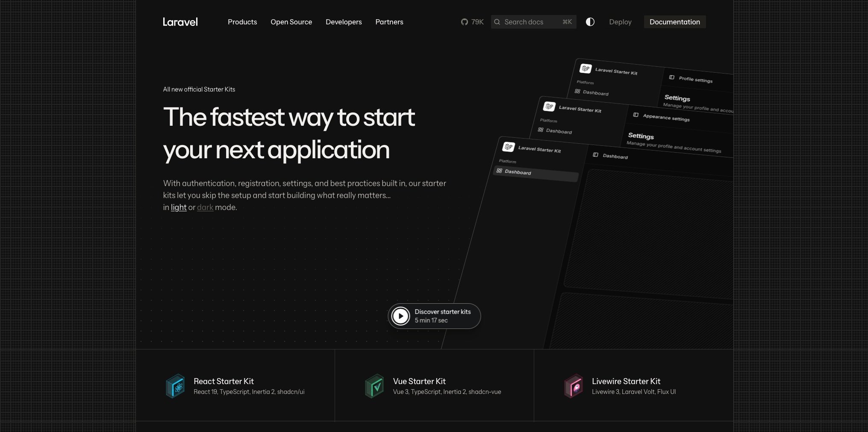868x432 pixels.
Task: Click the React Starter Kit cube icon
Action: (175, 386)
